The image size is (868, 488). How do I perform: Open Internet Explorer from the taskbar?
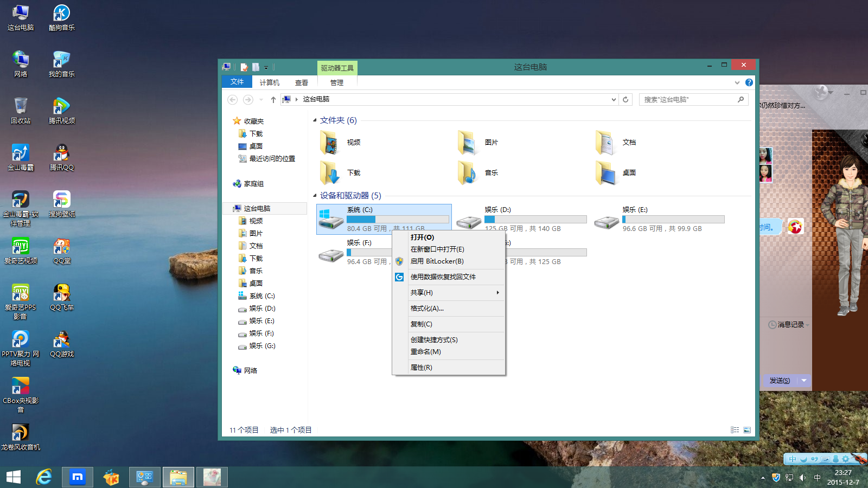pyautogui.click(x=44, y=477)
